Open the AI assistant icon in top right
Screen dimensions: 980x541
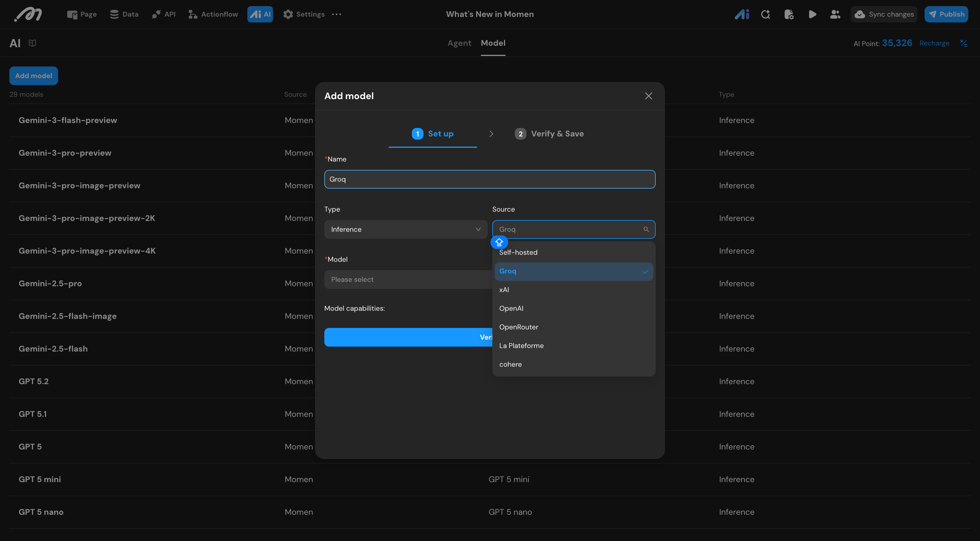tap(741, 15)
